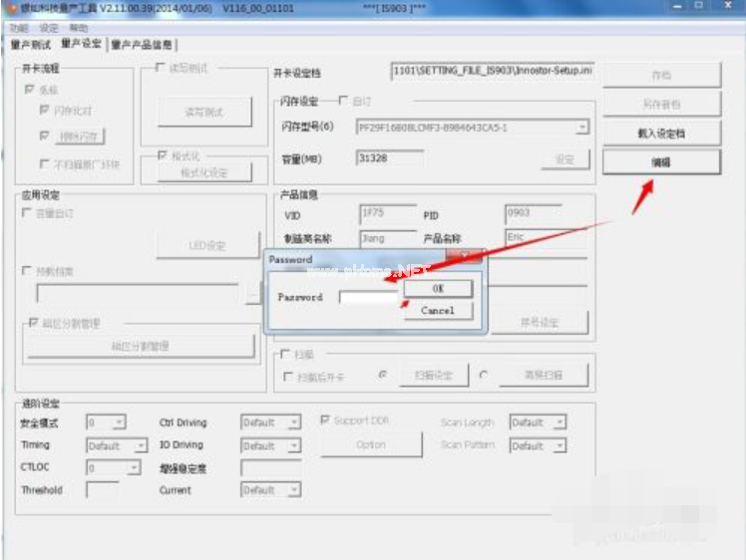Open the Ctrl Driving dropdown

click(293, 422)
